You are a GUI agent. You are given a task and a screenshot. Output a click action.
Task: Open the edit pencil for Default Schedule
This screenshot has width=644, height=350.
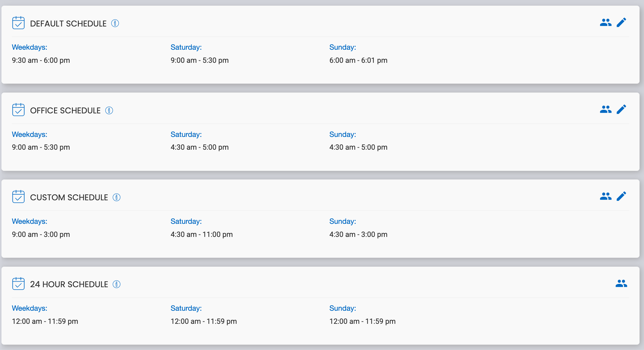click(621, 22)
